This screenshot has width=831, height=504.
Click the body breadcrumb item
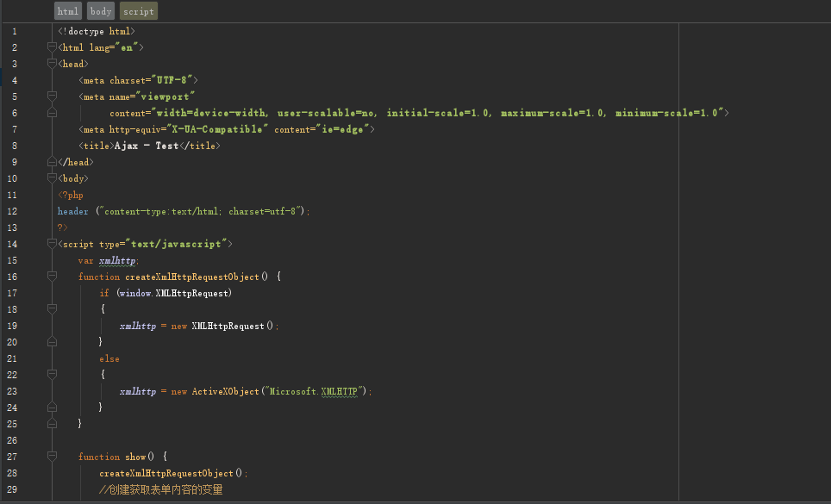pyautogui.click(x=101, y=11)
